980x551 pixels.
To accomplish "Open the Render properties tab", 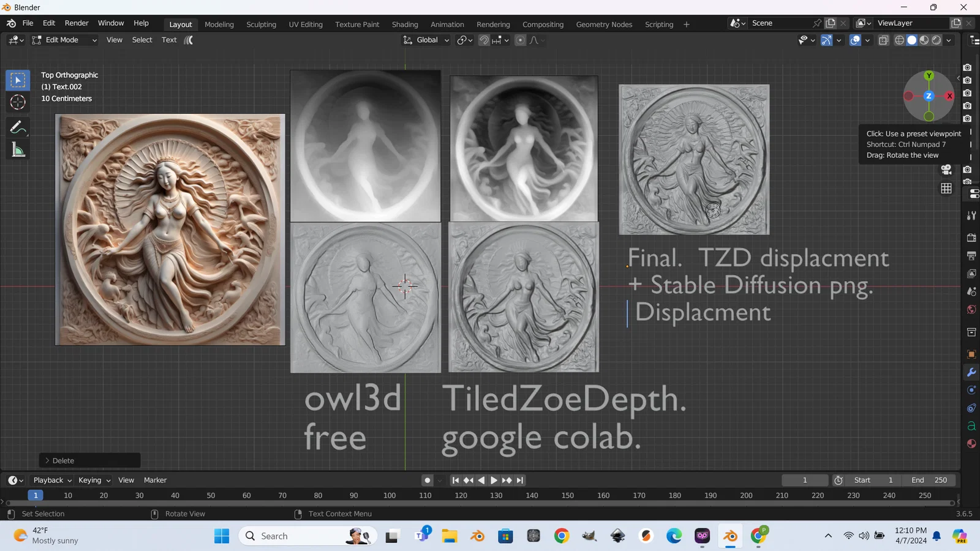I will (x=971, y=238).
